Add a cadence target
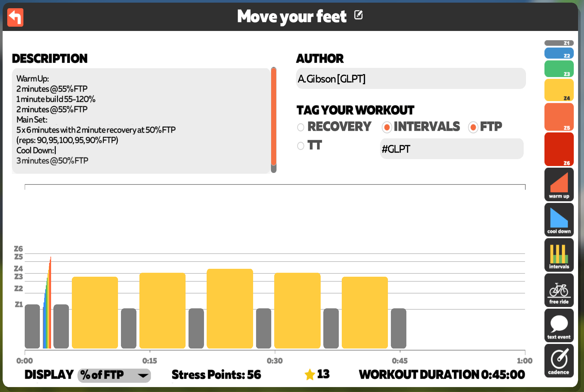The width and height of the screenshot is (584, 392). point(559,361)
